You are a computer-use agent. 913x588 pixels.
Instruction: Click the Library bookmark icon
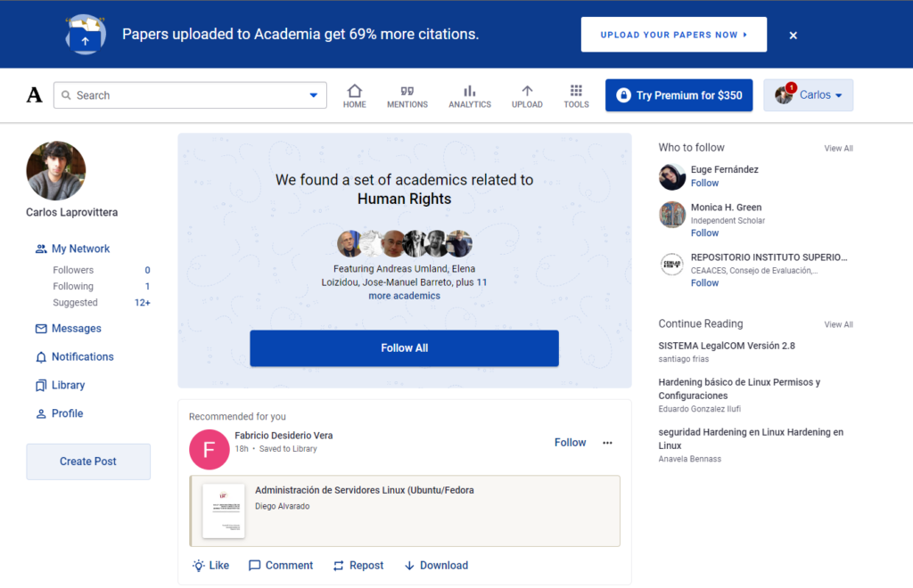point(41,386)
